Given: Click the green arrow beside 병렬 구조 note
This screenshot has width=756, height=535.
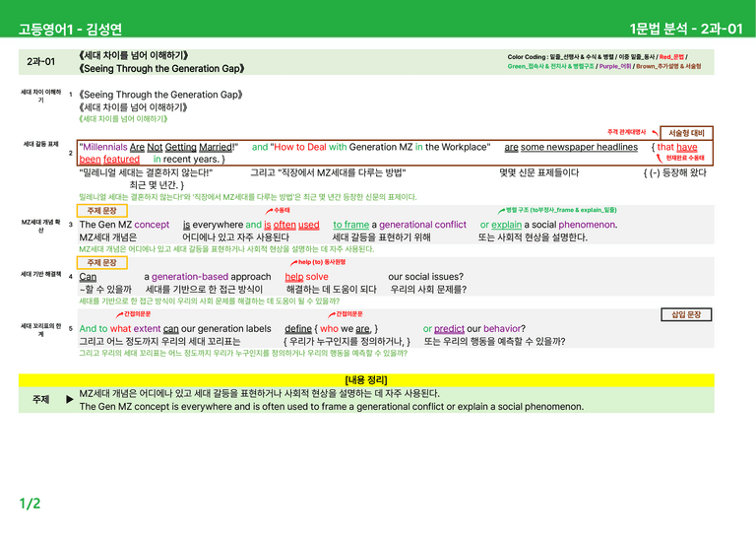Looking at the screenshot, I should 501,211.
